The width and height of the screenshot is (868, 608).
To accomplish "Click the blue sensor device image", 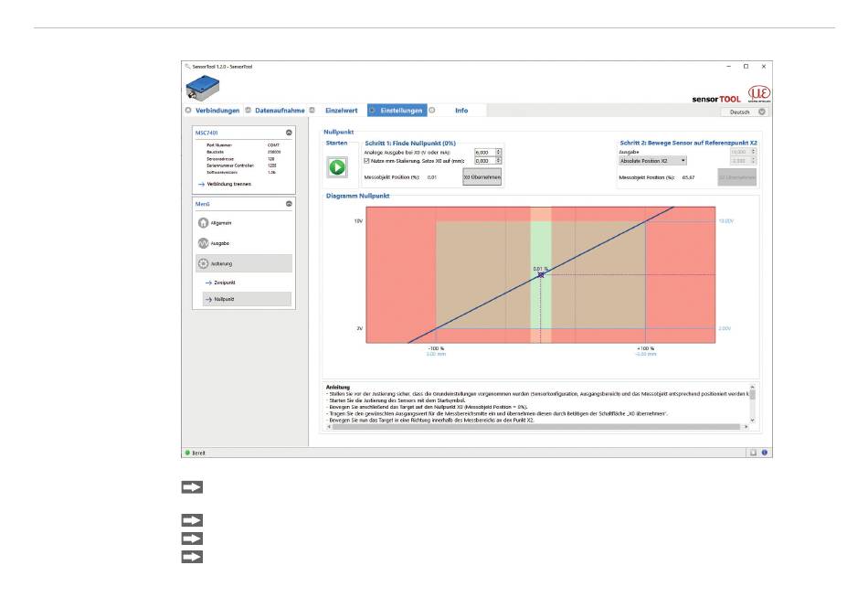I will (x=203, y=88).
